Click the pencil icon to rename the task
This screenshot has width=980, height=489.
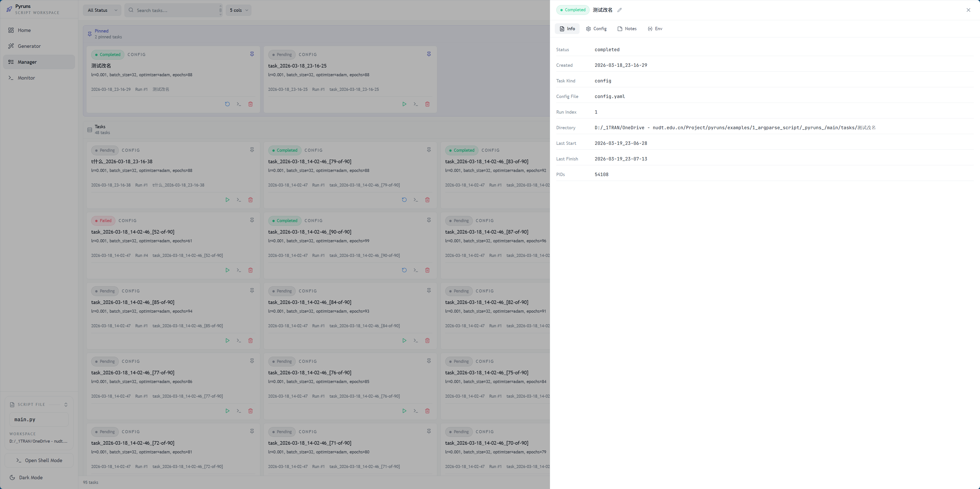pyautogui.click(x=619, y=10)
